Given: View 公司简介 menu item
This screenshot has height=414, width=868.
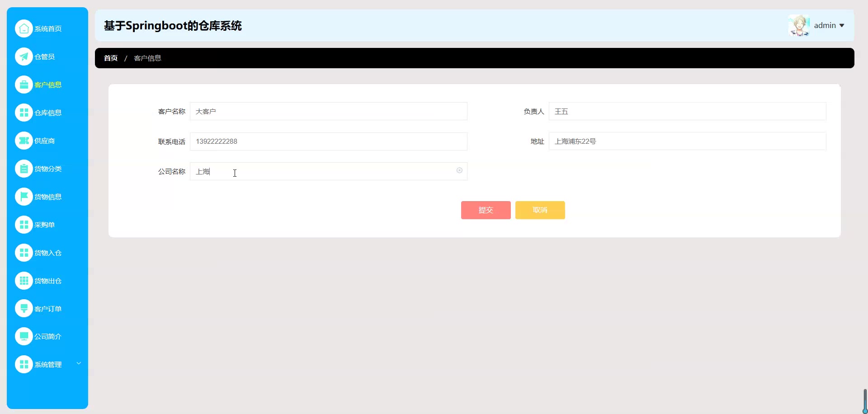Looking at the screenshot, I should 48,336.
